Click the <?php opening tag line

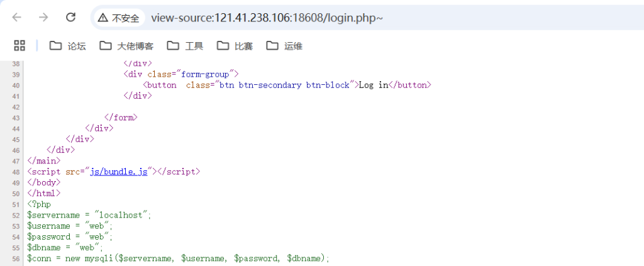click(39, 204)
